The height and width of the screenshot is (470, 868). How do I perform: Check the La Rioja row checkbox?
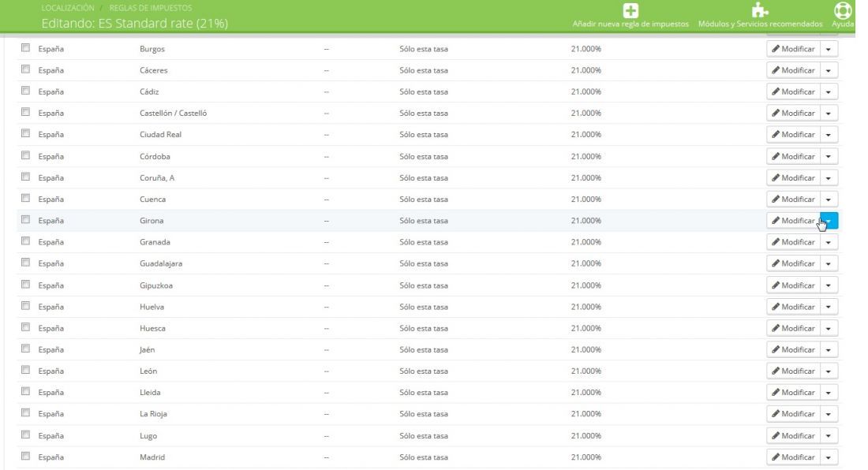click(x=25, y=413)
